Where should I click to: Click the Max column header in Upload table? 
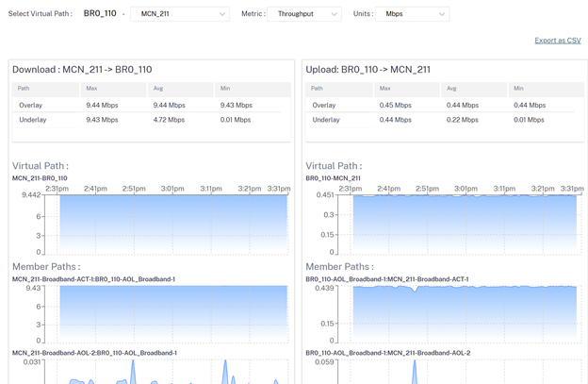pyautogui.click(x=407, y=89)
